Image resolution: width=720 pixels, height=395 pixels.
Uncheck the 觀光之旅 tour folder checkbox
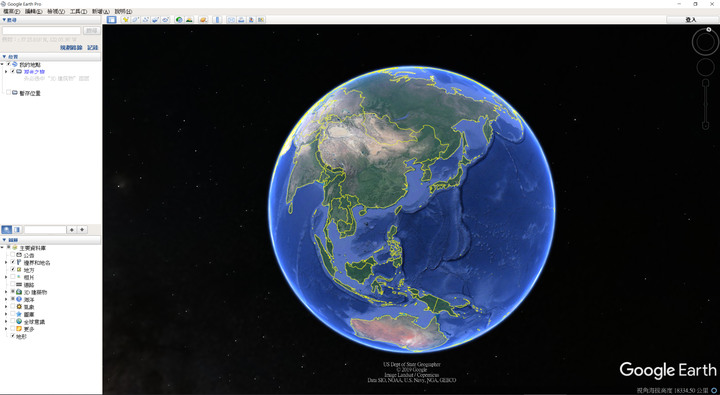pyautogui.click(x=13, y=72)
